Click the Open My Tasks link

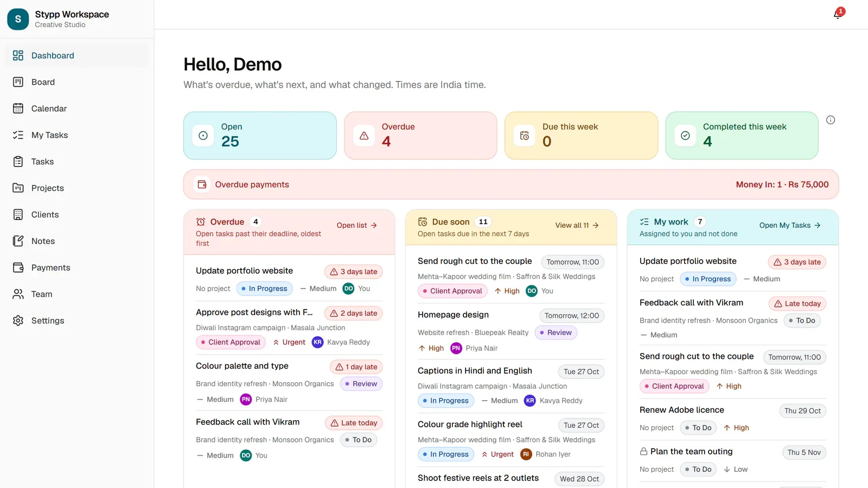coord(790,226)
